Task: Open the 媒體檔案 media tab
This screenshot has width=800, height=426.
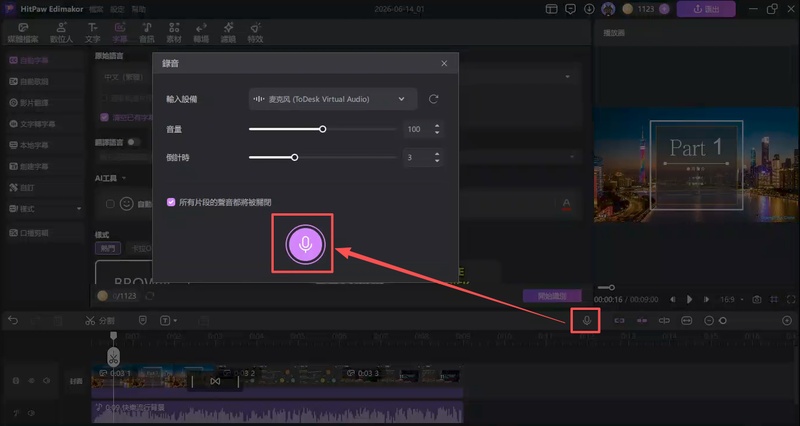Action: click(23, 33)
